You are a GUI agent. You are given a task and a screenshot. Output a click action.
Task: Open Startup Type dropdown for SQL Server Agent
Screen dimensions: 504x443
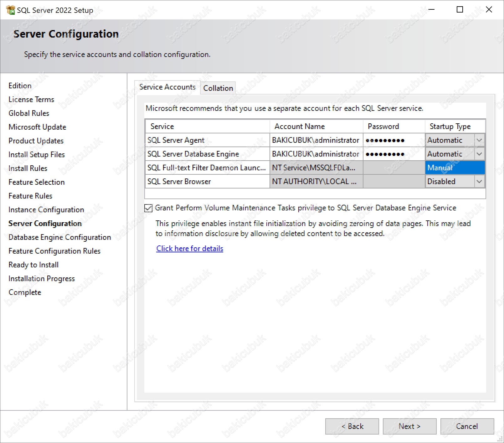pyautogui.click(x=479, y=140)
